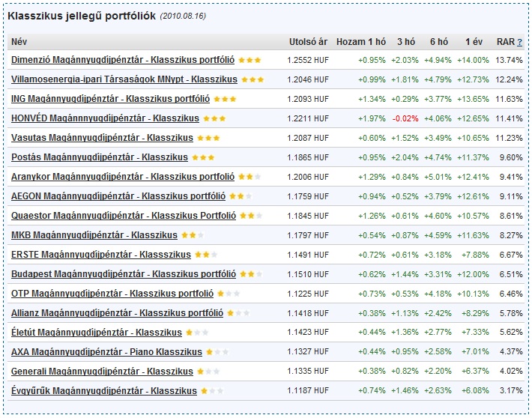
Task: Click the two-star rating of Aranykor portfolio
Action: coord(250,177)
